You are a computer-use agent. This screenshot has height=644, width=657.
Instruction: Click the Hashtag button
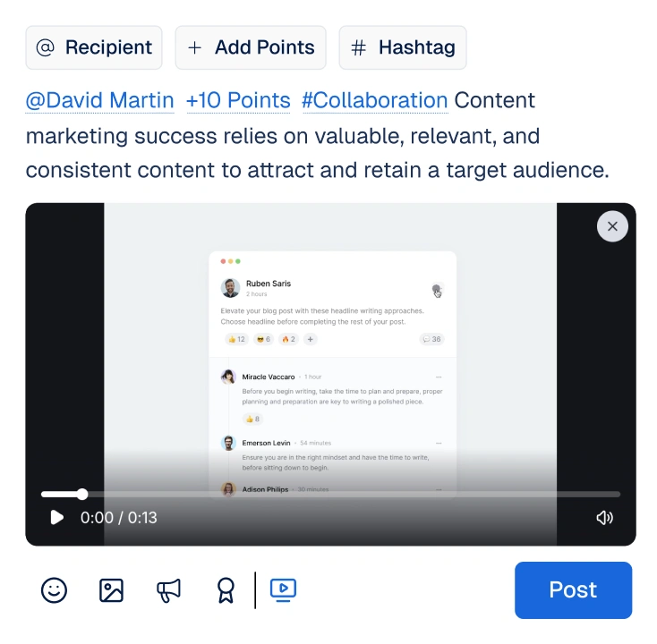(x=403, y=47)
